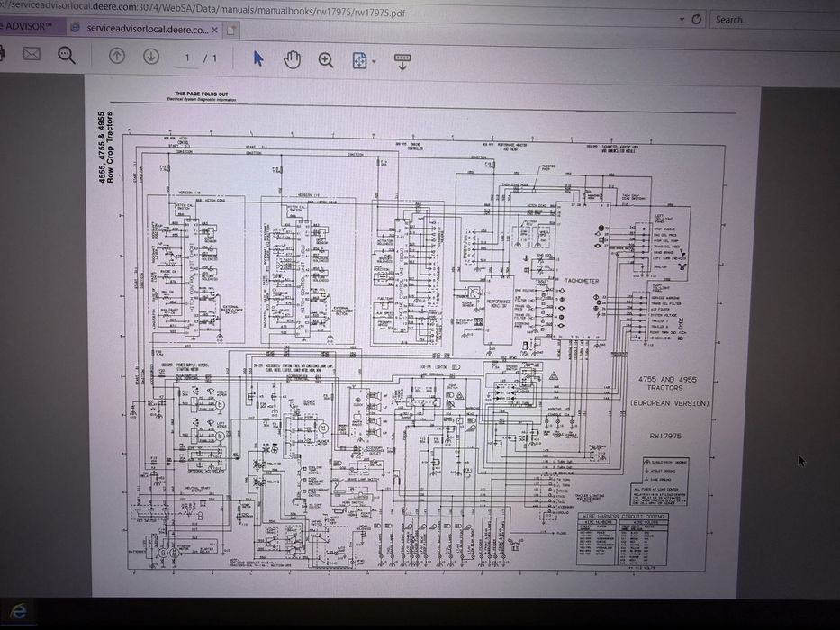Image resolution: width=840 pixels, height=630 pixels.
Task: Click the read mode toolbar icon
Action: click(x=402, y=61)
